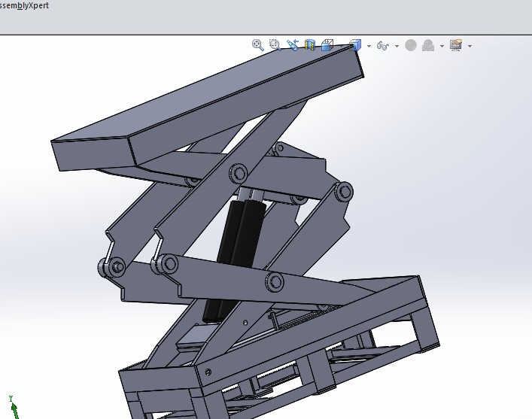
Task: Activate the Zoom to Area tool
Action: [275, 45]
